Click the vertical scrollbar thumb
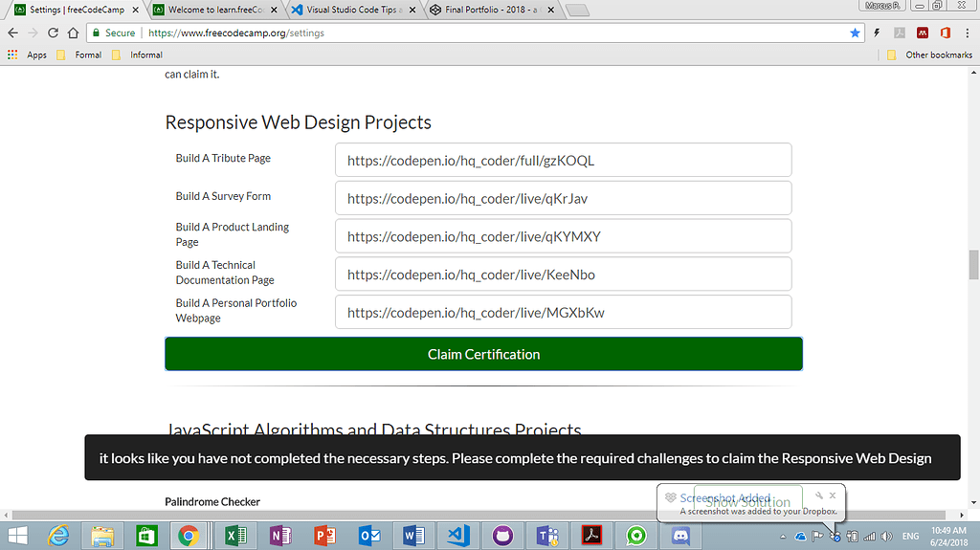Image resolution: width=980 pixels, height=550 pixels. [x=973, y=265]
